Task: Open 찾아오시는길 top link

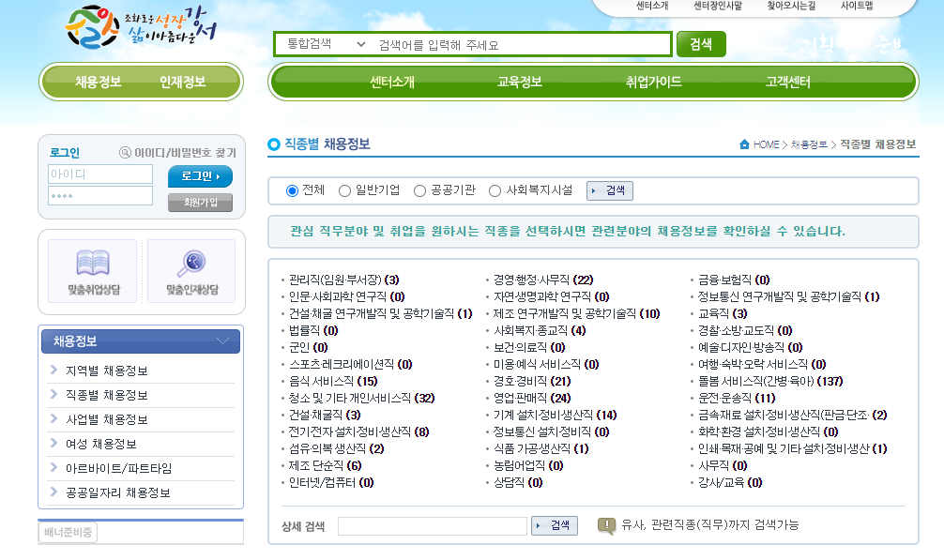Action: [x=791, y=6]
